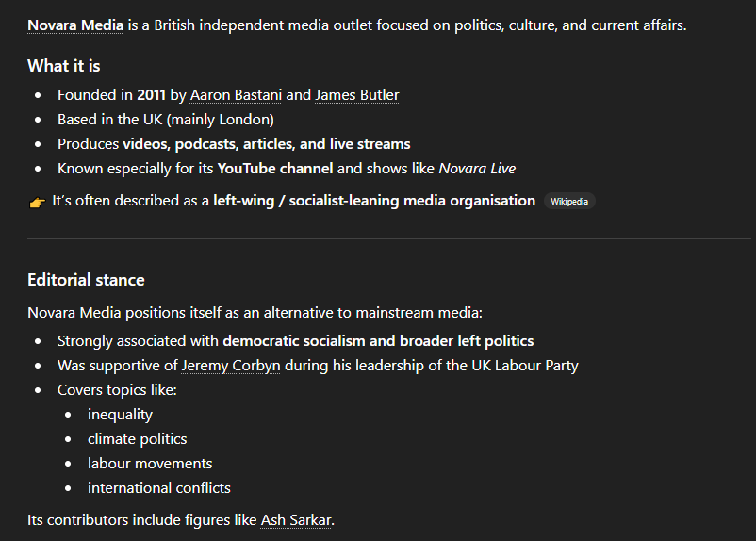Click the "labour movements" sub-bullet item

tap(150, 464)
